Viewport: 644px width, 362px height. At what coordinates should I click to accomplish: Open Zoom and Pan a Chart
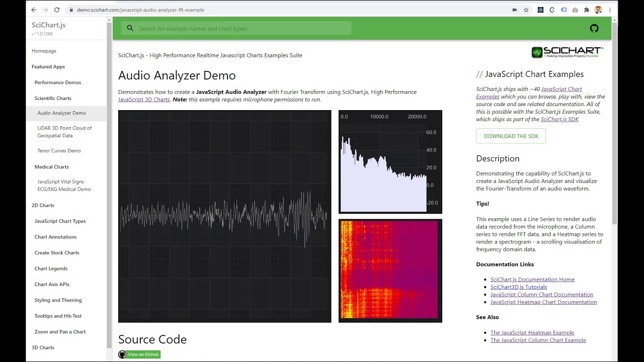60,332
